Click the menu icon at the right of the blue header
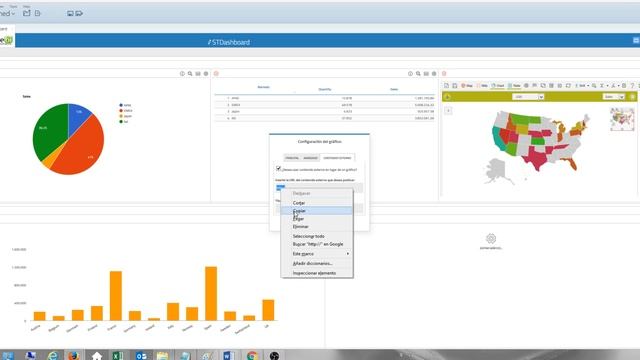 click(x=636, y=40)
